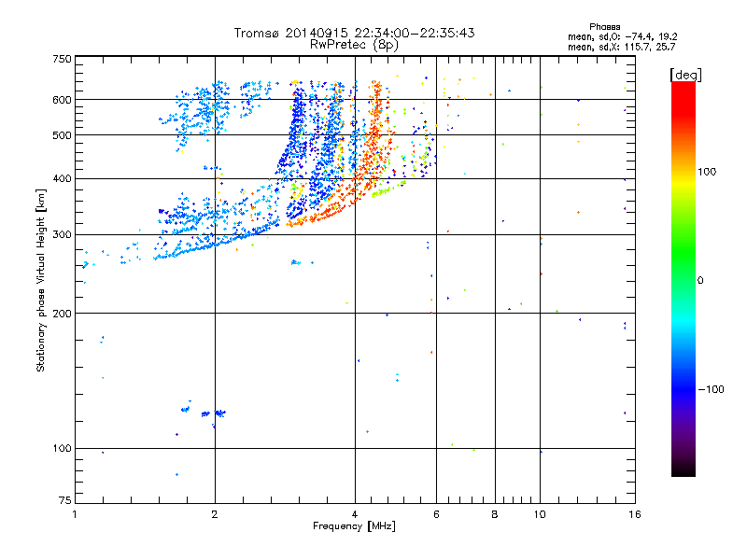Screen dimensions: 747x560
Task: Click the y-axis '500' tick label
Action: 63,135
